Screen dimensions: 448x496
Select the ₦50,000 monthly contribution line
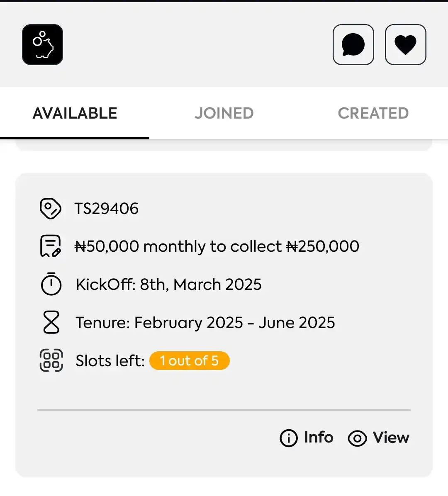coord(217,246)
